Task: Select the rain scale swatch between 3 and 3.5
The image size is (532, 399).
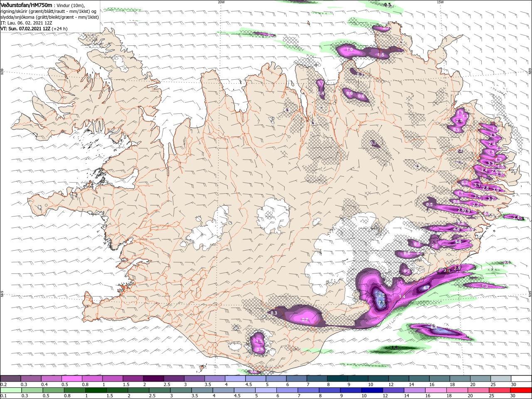Action: pyautogui.click(x=181, y=390)
